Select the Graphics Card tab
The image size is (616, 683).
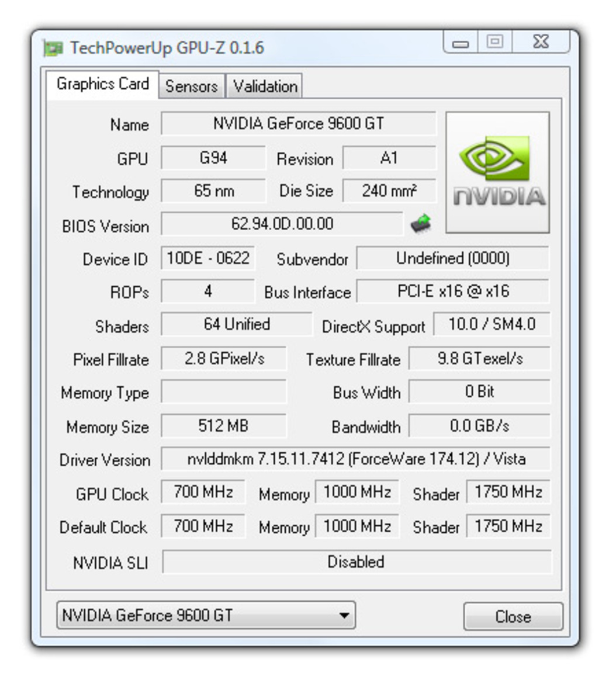tap(103, 84)
